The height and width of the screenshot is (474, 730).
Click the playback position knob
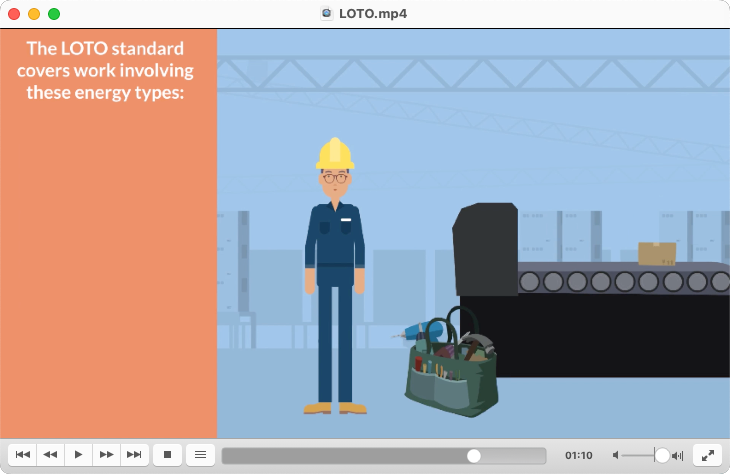tap(474, 455)
